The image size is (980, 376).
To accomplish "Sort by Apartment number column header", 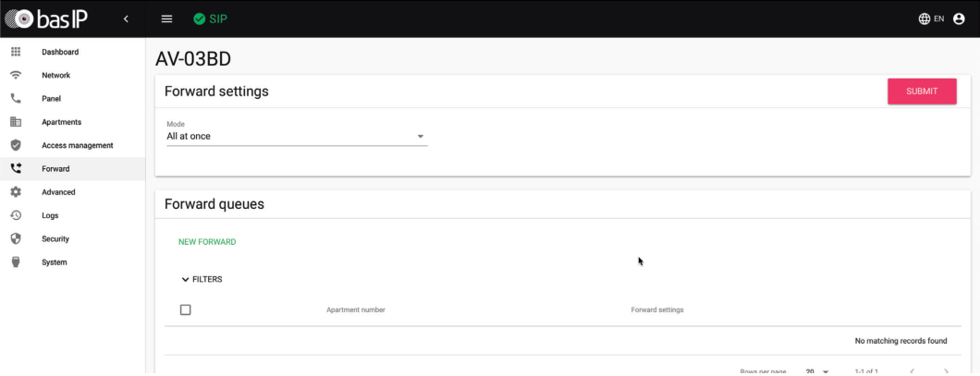I will (355, 309).
